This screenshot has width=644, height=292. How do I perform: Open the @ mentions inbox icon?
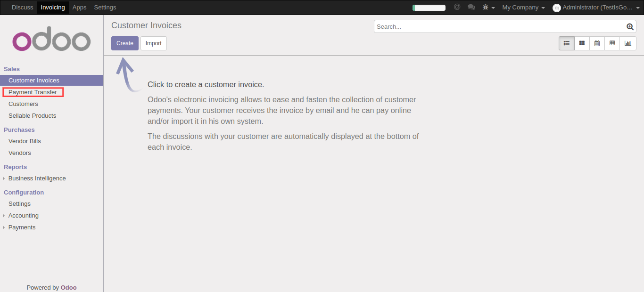(457, 7)
